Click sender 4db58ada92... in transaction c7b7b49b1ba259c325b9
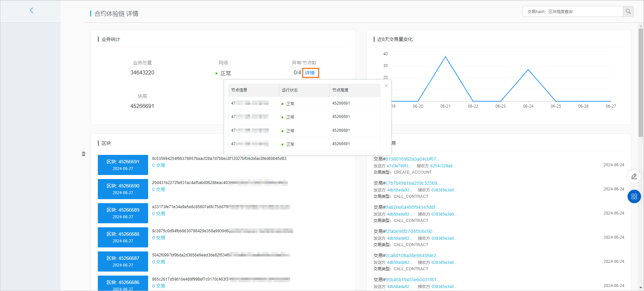The width and height of the screenshot is (644, 291). [x=400, y=190]
